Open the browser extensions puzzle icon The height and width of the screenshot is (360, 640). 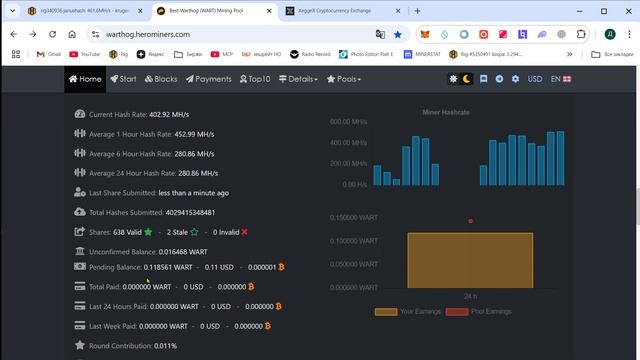[581, 34]
